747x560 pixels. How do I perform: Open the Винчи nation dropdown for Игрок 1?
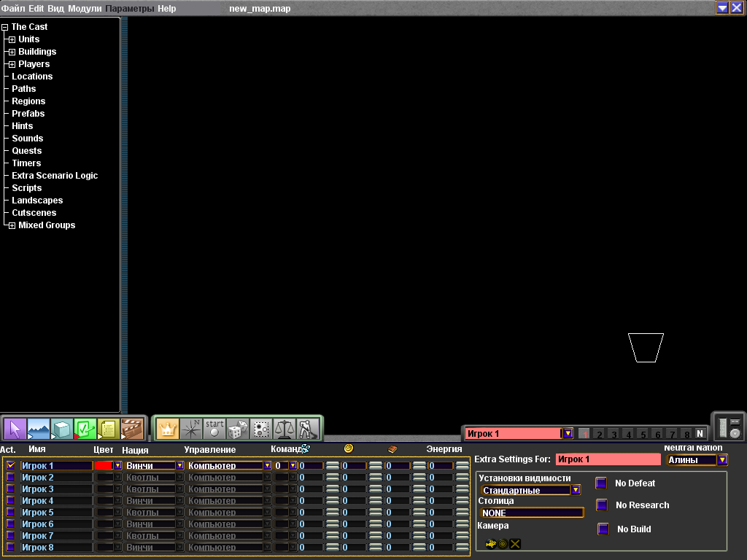(179, 466)
